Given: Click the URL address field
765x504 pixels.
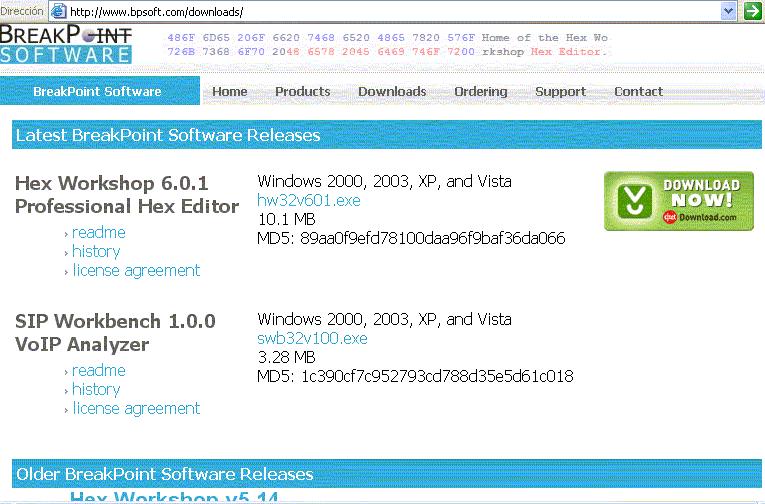Looking at the screenshot, I should pyautogui.click(x=393, y=11).
